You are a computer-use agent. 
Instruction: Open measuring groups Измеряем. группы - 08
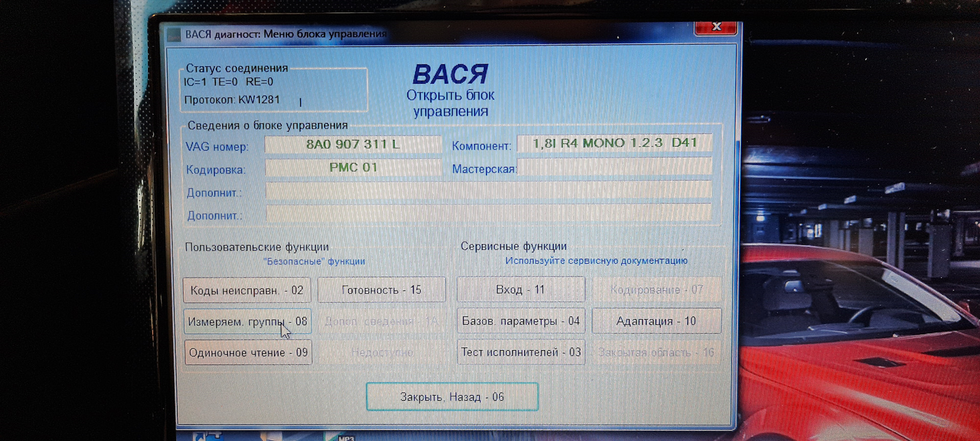pyautogui.click(x=247, y=322)
